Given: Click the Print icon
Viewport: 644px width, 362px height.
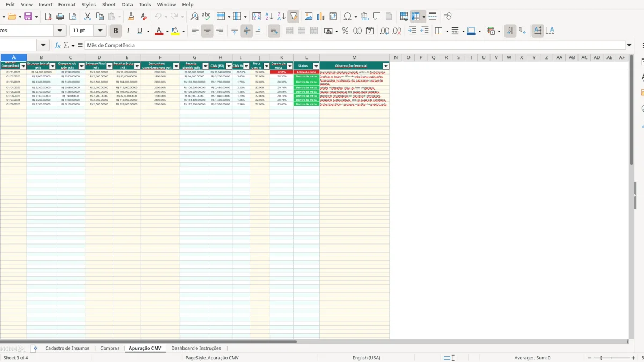Looking at the screenshot, I should [60, 17].
